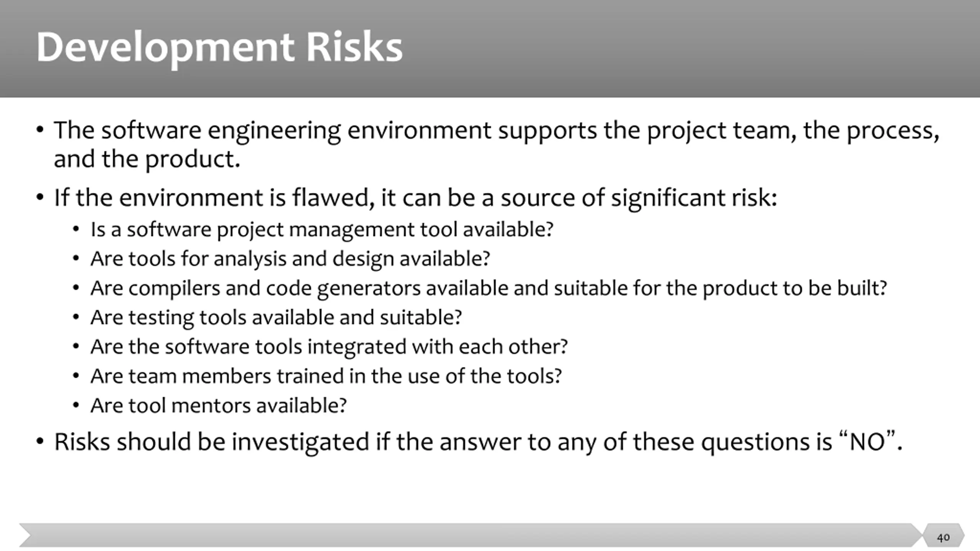Image resolution: width=980 pixels, height=551 pixels.
Task: Click the word 'Risks' in the title
Action: [x=354, y=47]
